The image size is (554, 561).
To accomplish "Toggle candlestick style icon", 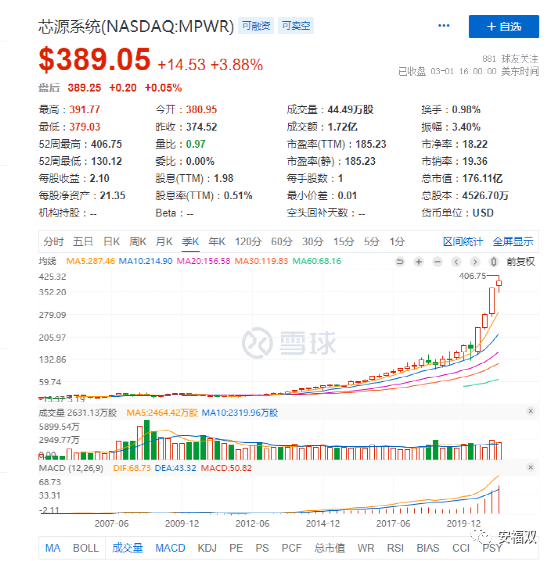I will click(x=494, y=262).
